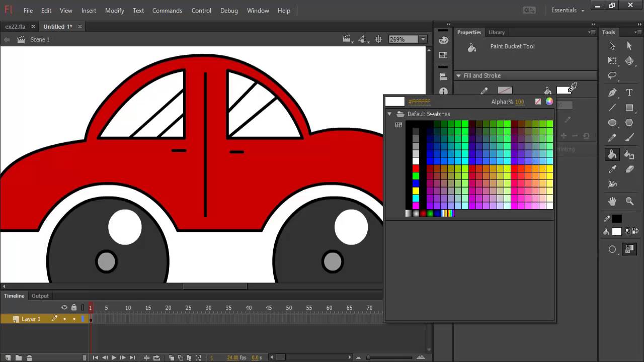Open the Edit Scene dropdown
This screenshot has height=362, width=644.
(x=347, y=39)
